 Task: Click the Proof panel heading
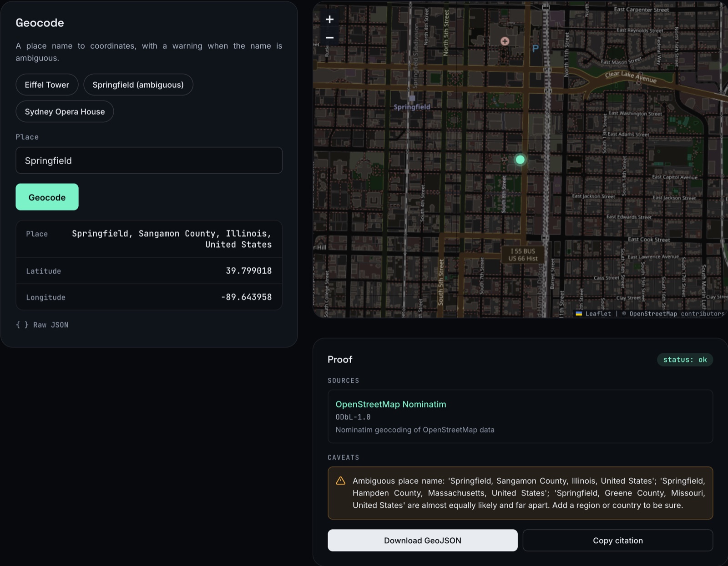point(340,359)
